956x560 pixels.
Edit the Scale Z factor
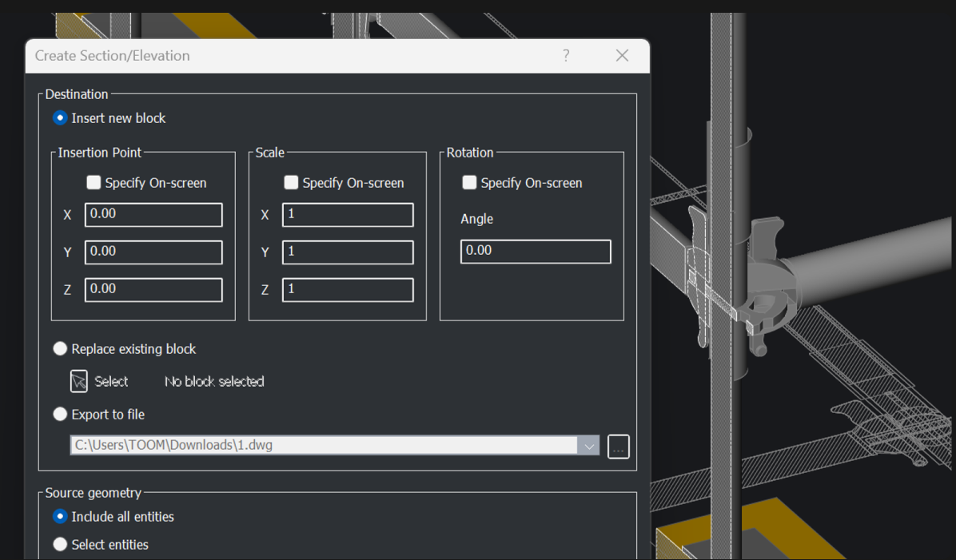348,289
